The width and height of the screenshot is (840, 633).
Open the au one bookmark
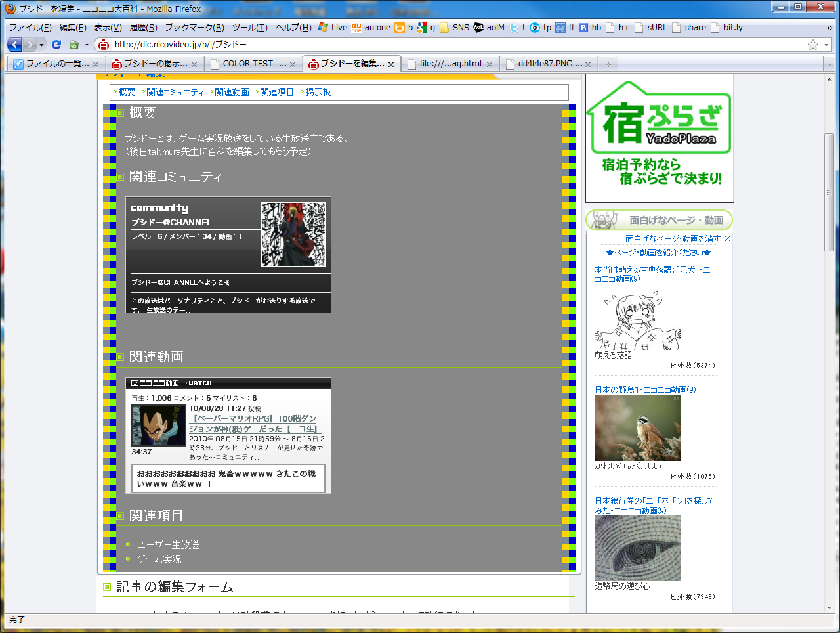(x=371, y=28)
